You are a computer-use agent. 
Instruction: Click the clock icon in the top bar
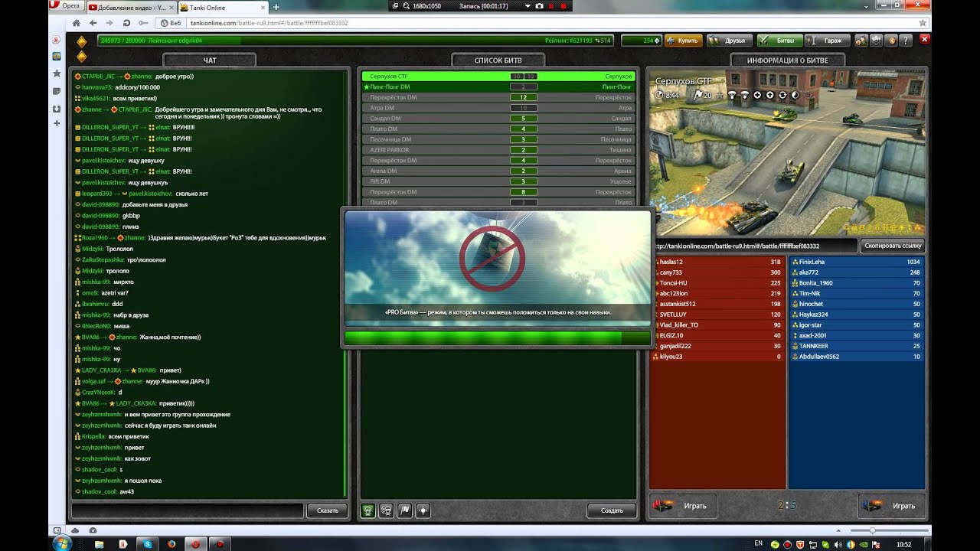tap(892, 40)
